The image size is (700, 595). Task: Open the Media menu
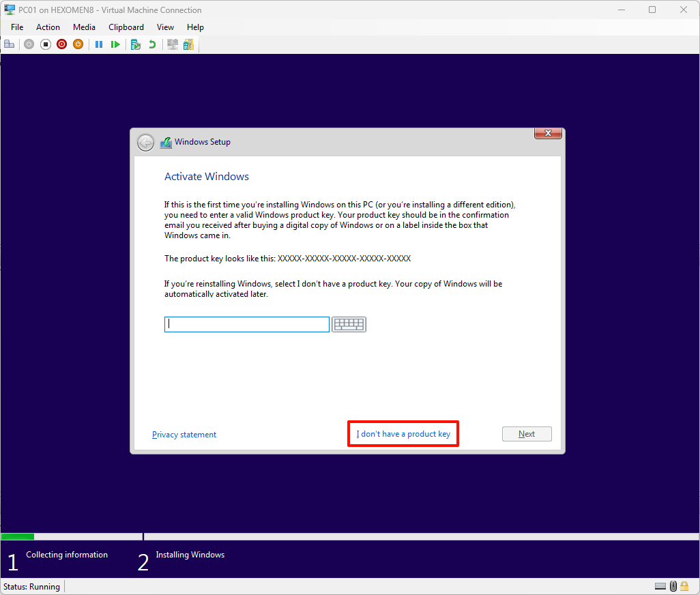tap(84, 27)
